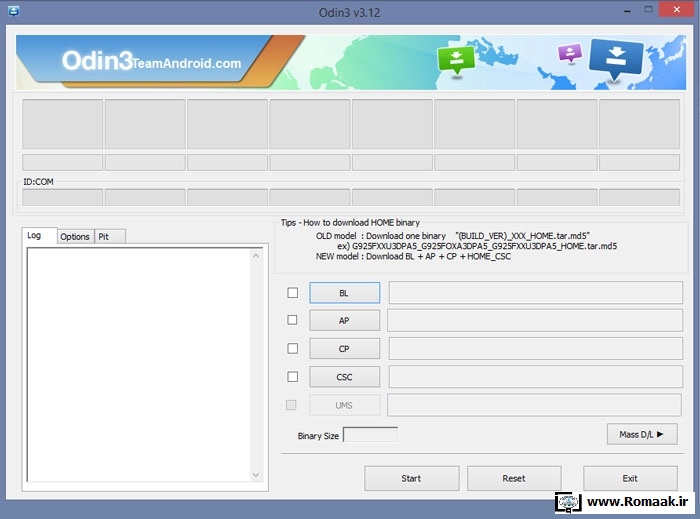
Task: Click the UMS file path field
Action: (x=534, y=405)
